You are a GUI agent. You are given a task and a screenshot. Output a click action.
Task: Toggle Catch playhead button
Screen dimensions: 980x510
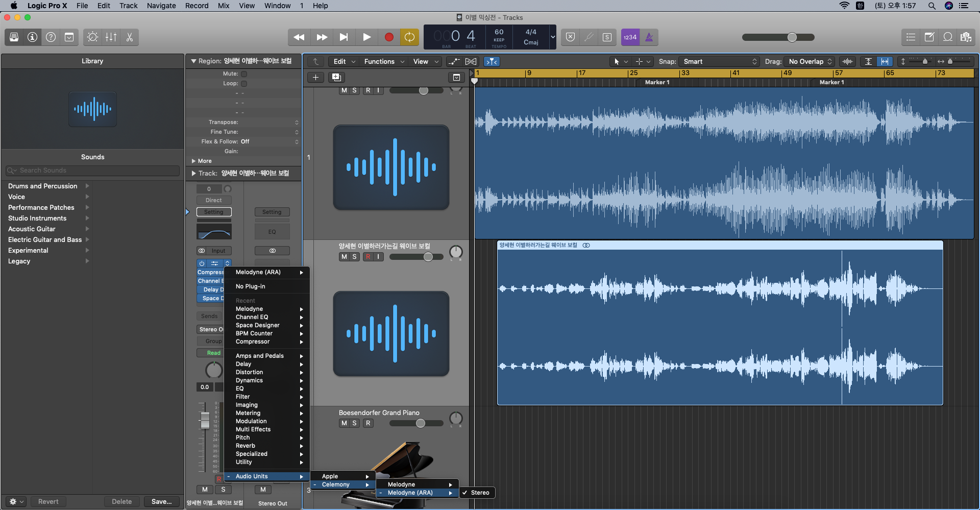(492, 62)
